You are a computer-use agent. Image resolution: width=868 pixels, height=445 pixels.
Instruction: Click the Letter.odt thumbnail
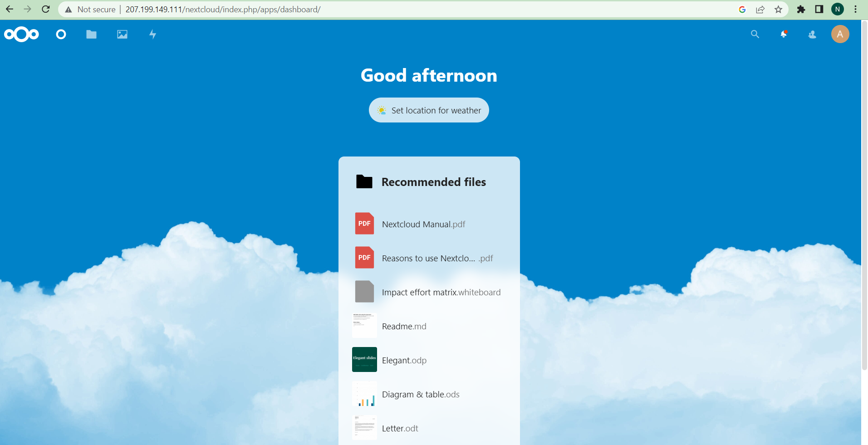point(364,428)
